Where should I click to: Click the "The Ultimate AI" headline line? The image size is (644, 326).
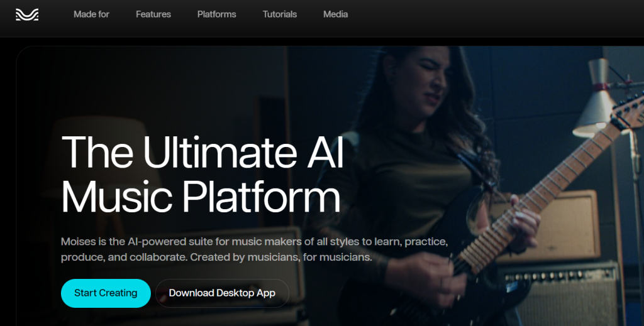[203, 152]
